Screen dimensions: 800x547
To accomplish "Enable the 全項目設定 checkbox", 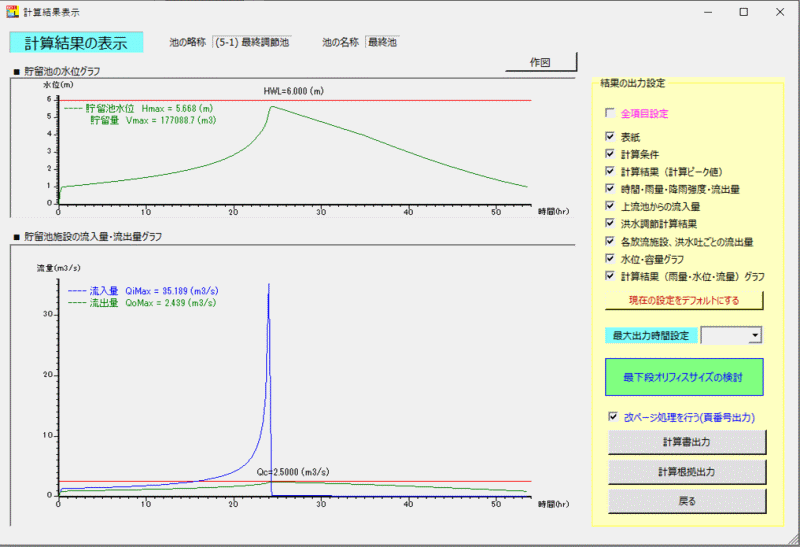I will (610, 114).
